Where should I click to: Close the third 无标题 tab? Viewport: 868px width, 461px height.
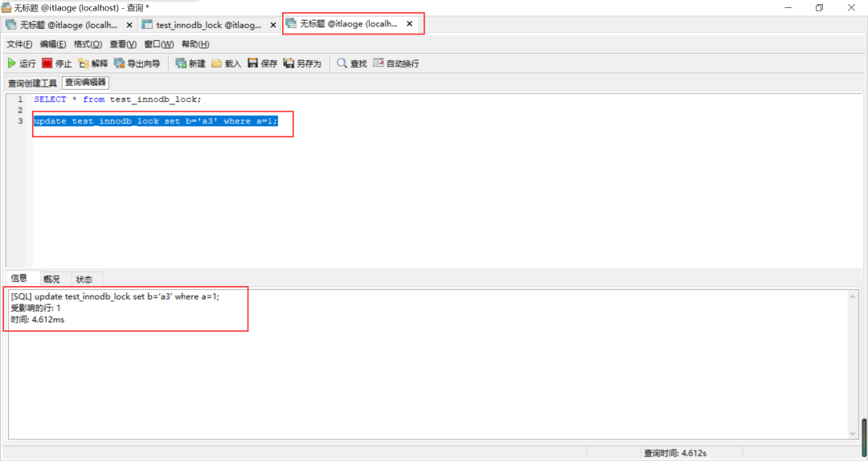click(410, 24)
